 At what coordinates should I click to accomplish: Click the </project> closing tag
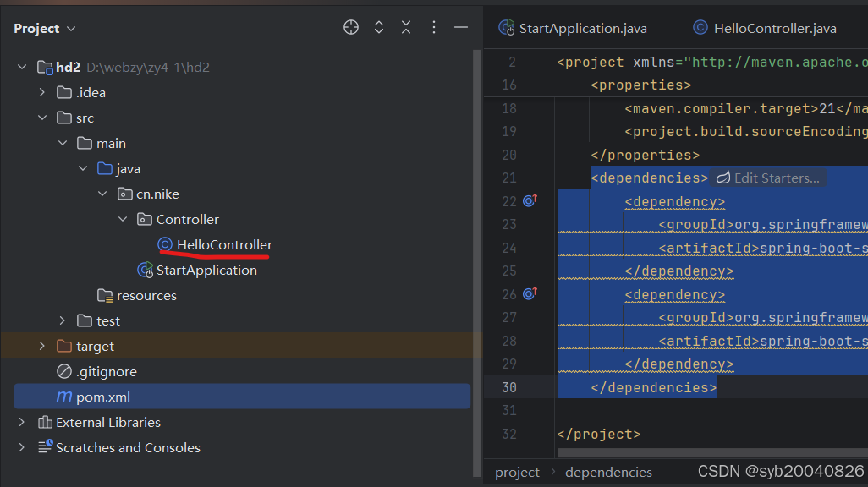[599, 434]
